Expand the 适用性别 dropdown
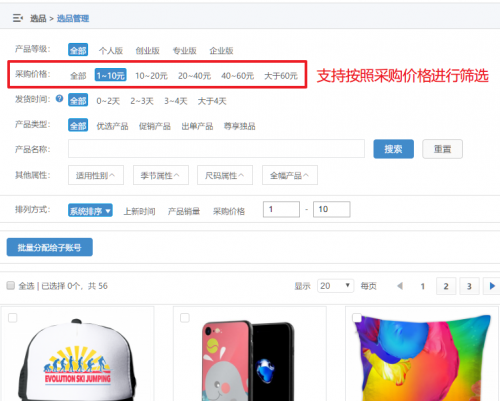Screen dimensions: 500x401 tap(96, 175)
